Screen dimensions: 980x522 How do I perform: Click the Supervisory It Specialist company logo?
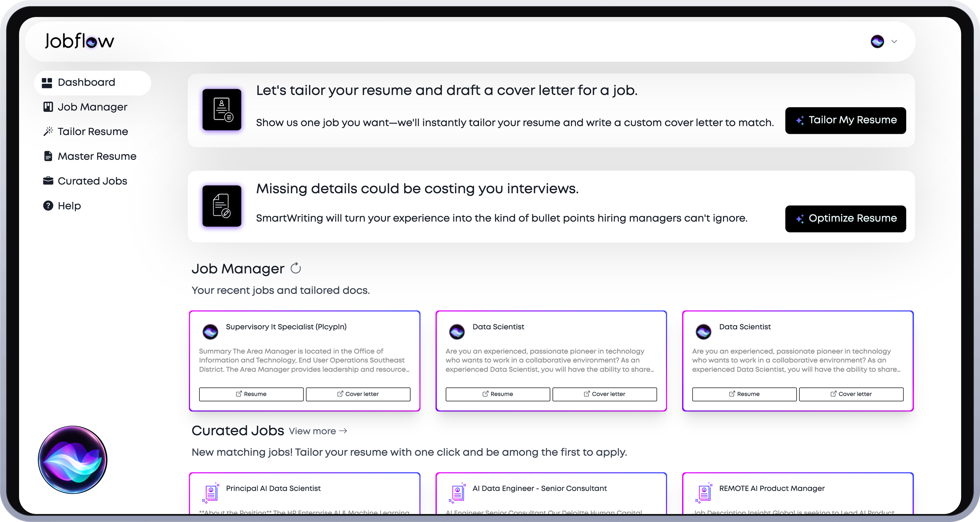(x=210, y=332)
